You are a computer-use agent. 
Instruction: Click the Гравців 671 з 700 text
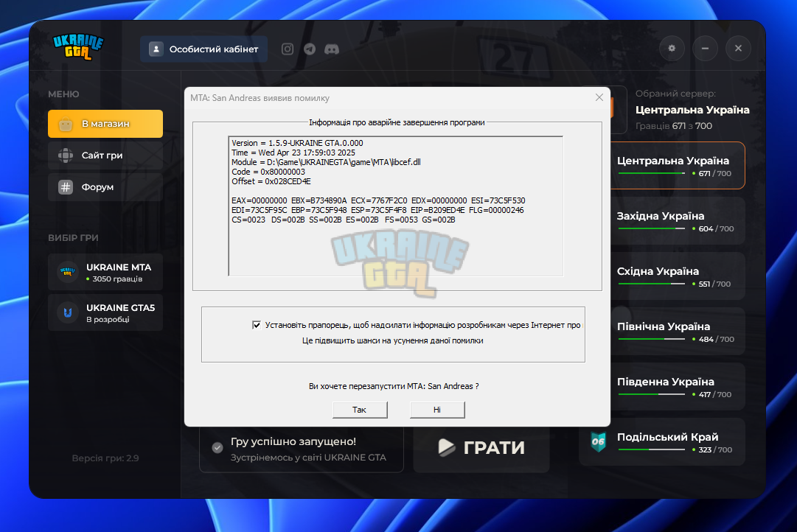tap(673, 126)
